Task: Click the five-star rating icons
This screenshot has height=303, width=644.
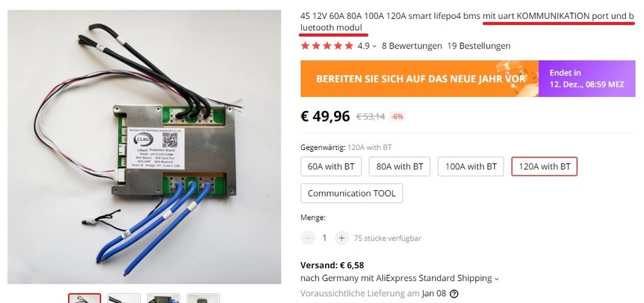Action: (327, 45)
